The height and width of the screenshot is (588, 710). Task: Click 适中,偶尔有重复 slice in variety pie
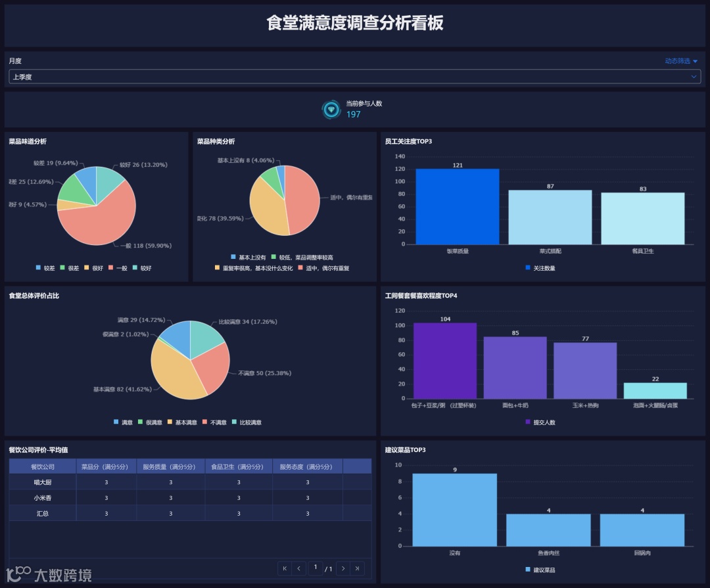click(302, 202)
